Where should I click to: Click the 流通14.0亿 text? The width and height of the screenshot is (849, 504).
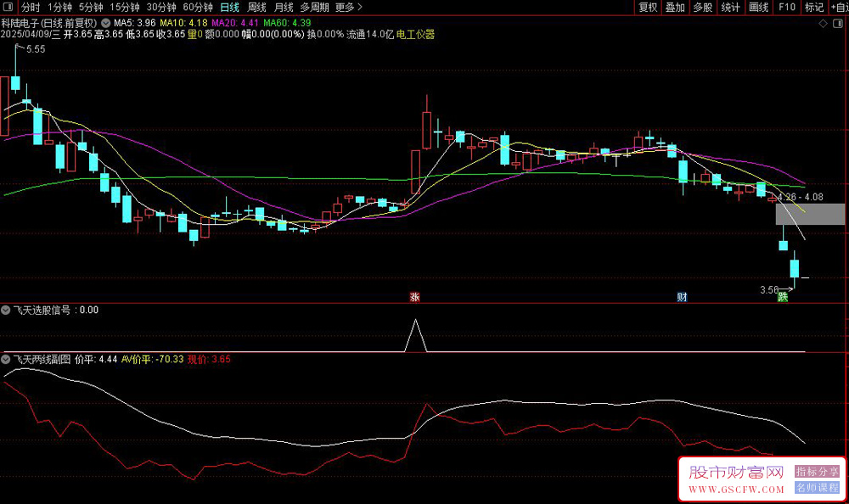tap(370, 34)
